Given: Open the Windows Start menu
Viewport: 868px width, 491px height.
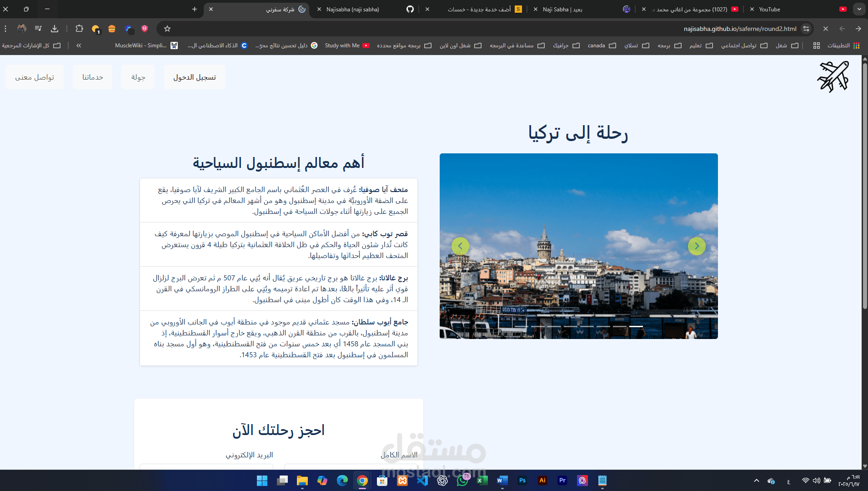Looking at the screenshot, I should [x=262, y=481].
